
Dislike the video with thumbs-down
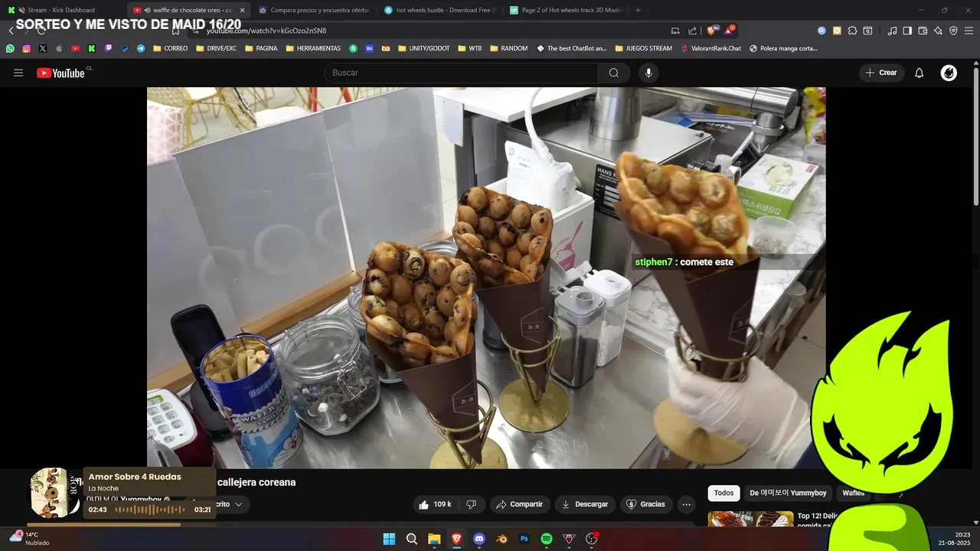tap(472, 504)
